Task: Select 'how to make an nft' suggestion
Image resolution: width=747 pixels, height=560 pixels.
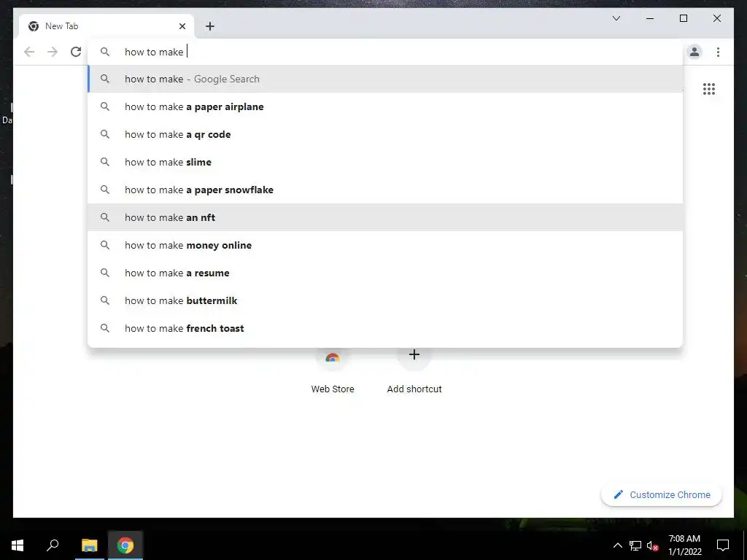Action: click(385, 217)
